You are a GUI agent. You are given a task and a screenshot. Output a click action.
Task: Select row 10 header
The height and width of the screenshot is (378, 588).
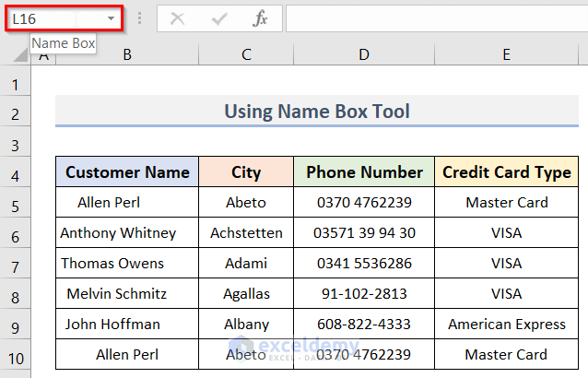coord(15,357)
